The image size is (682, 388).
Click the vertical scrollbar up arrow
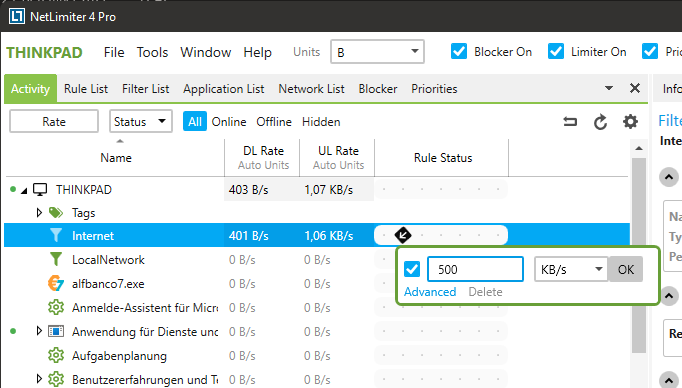[639, 149]
